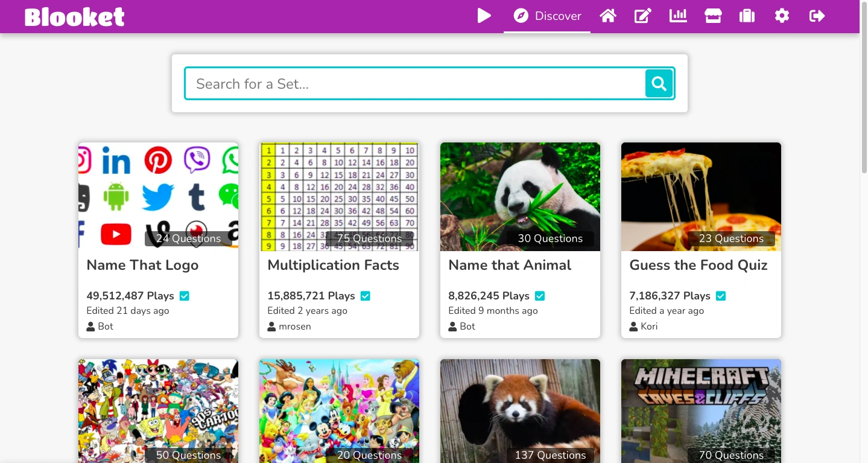868x463 pixels.
Task: Click the 75 Questions badge
Action: click(369, 238)
